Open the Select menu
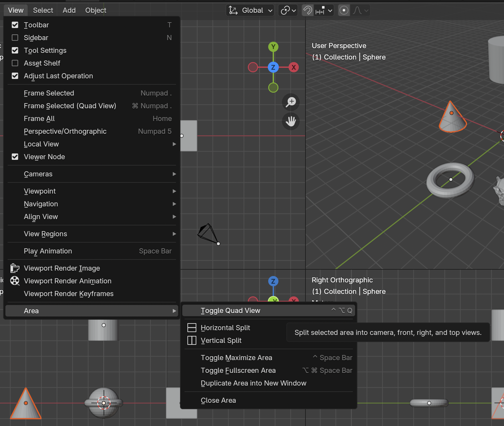The height and width of the screenshot is (426, 504). pos(43,11)
